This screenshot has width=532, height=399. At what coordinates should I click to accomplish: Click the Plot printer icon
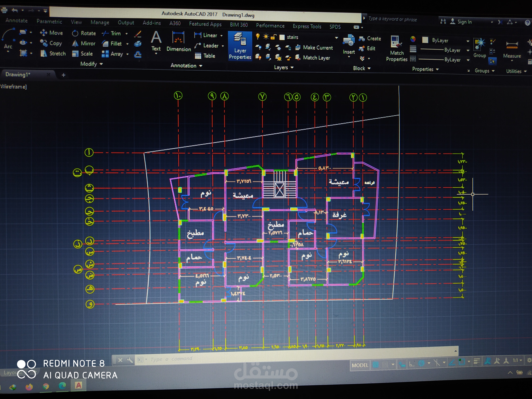5,10
